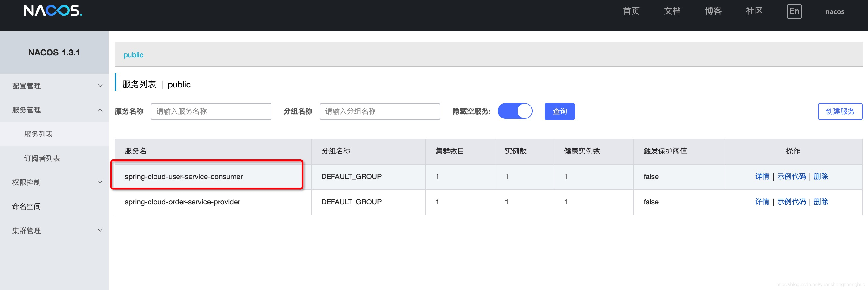This screenshot has height=290, width=868.
Task: Open the 服务管理 menu
Action: [x=54, y=110]
